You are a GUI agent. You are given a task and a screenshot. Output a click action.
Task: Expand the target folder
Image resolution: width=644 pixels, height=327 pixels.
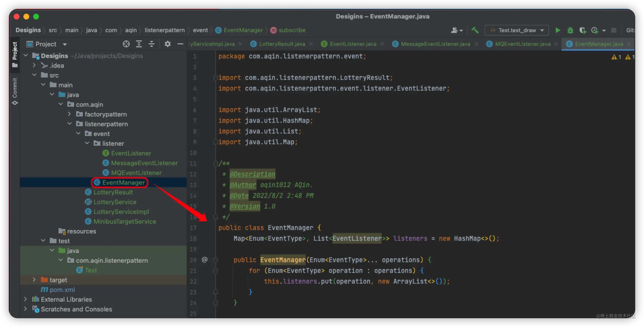pos(34,279)
